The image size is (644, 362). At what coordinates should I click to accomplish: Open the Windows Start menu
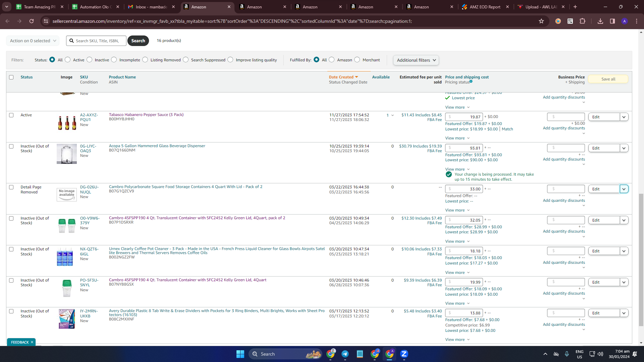pyautogui.click(x=240, y=354)
